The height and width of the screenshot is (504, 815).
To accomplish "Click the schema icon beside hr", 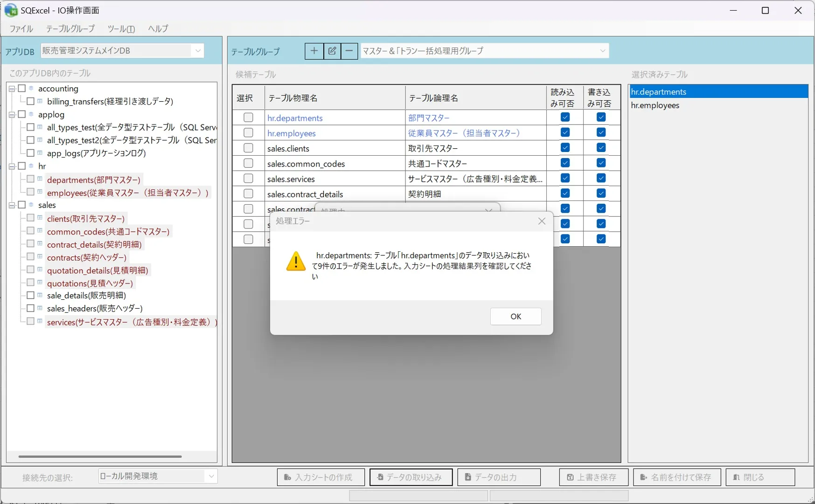I will coord(31,166).
